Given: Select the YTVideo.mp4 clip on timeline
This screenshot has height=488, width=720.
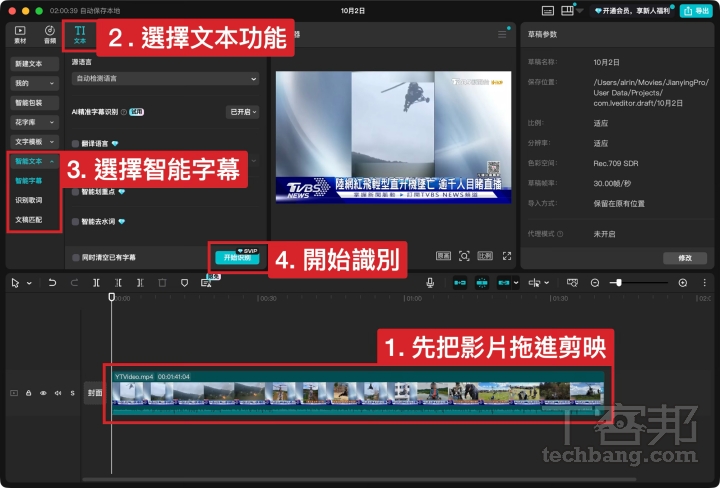Looking at the screenshot, I should (358, 394).
